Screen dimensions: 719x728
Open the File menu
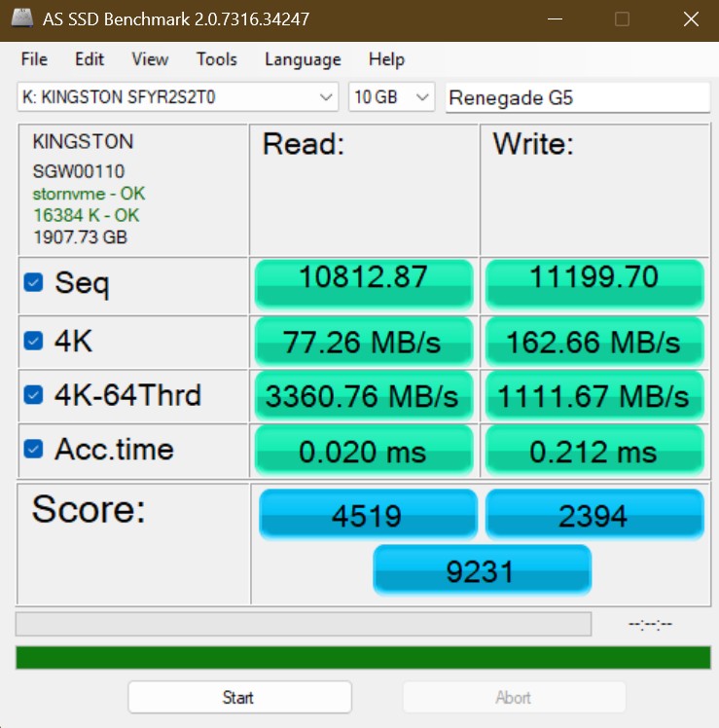[34, 59]
